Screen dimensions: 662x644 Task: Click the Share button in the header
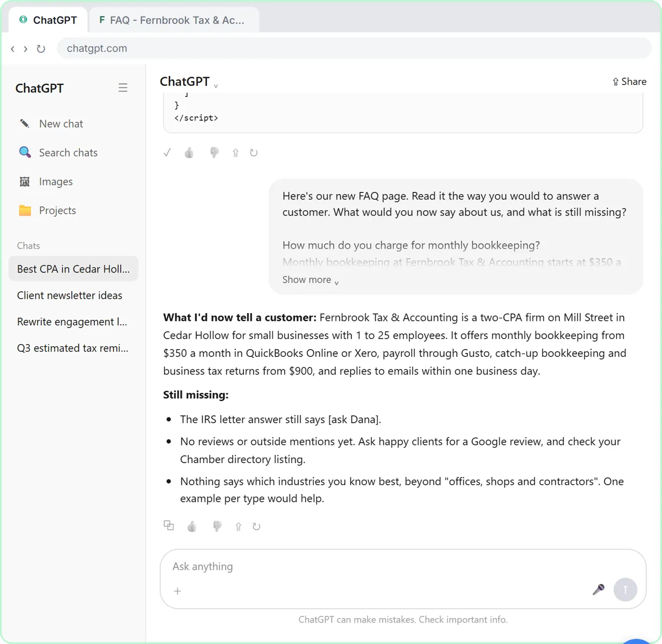click(629, 82)
